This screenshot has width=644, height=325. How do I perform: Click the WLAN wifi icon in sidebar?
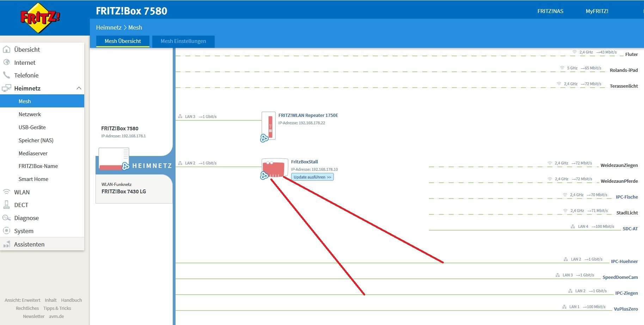point(6,192)
